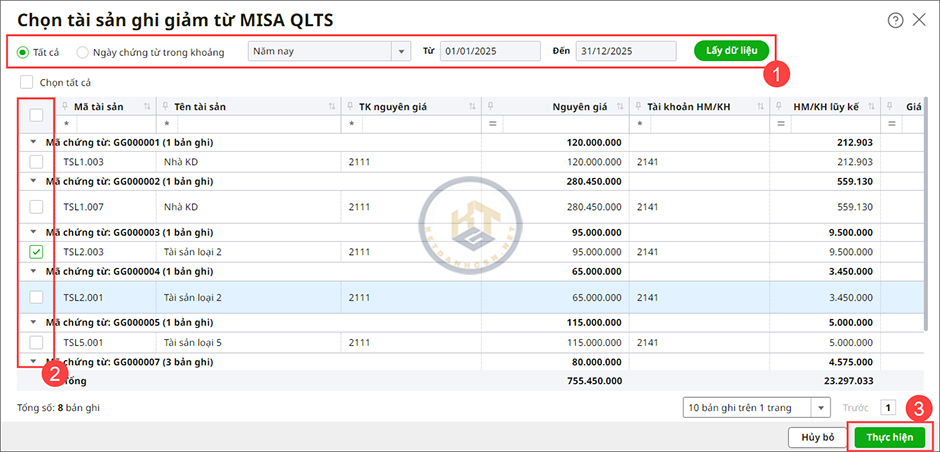This screenshot has height=452, width=940.
Task: Open the Năm nay period dropdown
Action: (x=401, y=51)
